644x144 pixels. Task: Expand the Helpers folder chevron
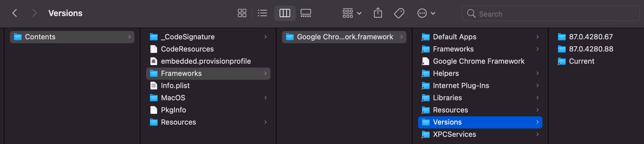click(537, 73)
